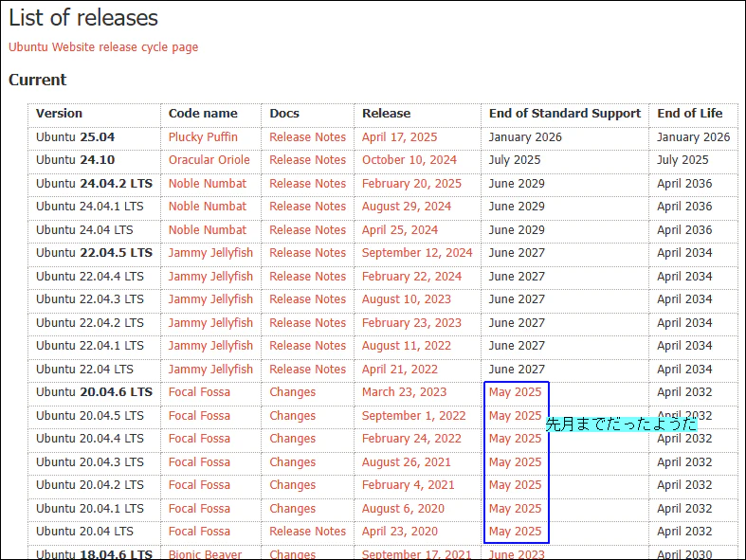Open Changes link for Ubuntu 20.04.3 LTS
Image resolution: width=746 pixels, height=560 pixels.
point(293,462)
